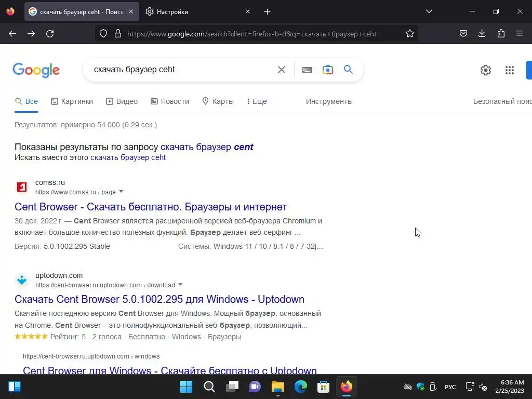Select the скачать браузер ceht tab

click(x=82, y=11)
